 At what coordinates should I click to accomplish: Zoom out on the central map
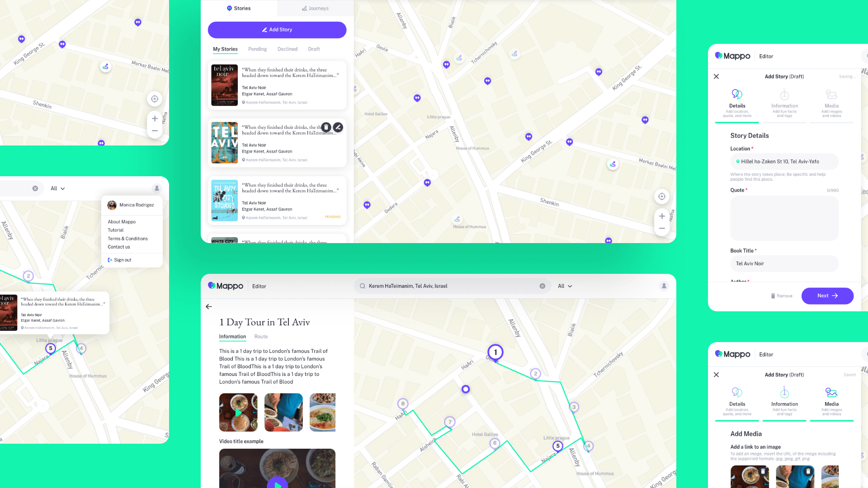coord(662,229)
